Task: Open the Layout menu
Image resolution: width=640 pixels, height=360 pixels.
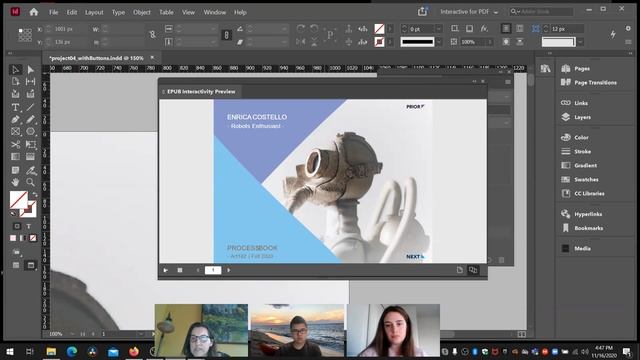Action: pos(94,12)
